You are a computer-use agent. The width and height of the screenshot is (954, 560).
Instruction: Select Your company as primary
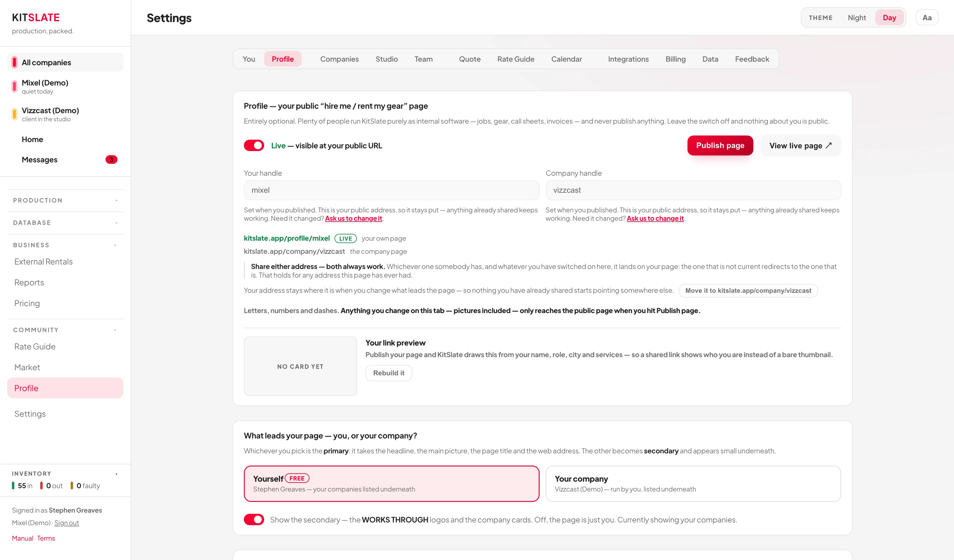693,483
